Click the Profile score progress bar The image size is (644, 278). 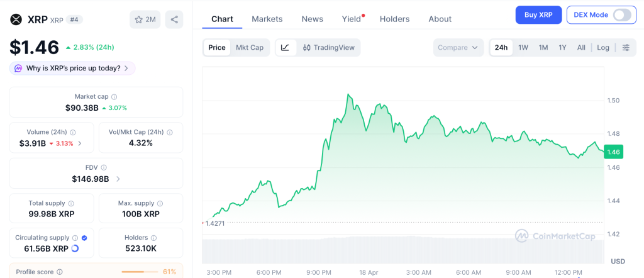140,272
